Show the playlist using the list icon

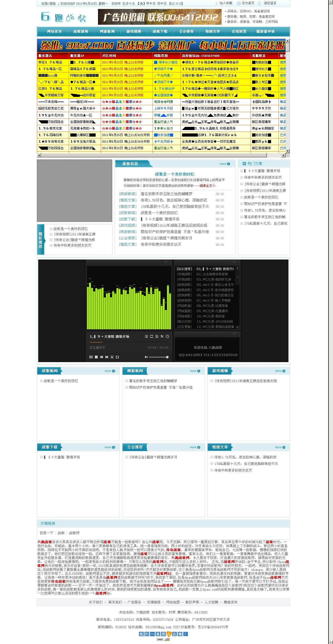pos(146,337)
